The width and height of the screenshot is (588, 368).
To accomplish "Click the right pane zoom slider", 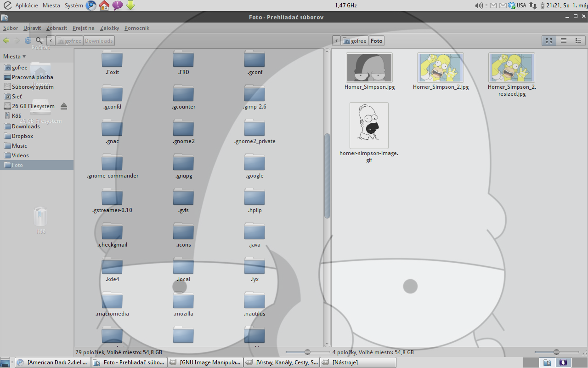I will click(557, 352).
